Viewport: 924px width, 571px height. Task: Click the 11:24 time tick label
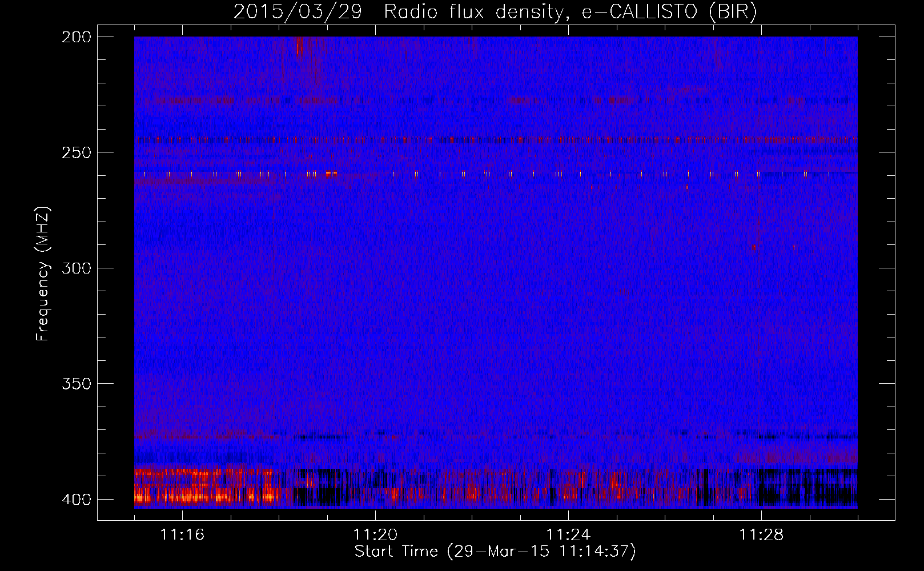tap(568, 535)
